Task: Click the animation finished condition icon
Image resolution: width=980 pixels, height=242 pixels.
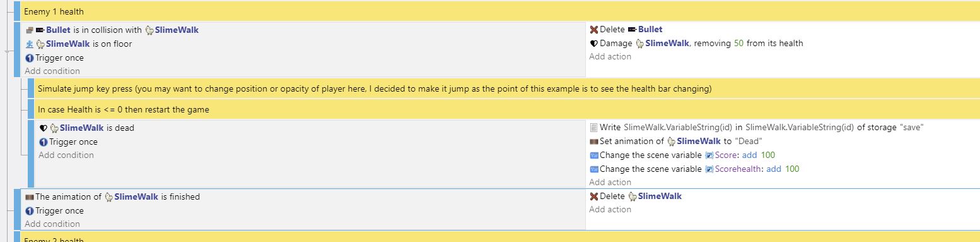Action: pyautogui.click(x=29, y=197)
